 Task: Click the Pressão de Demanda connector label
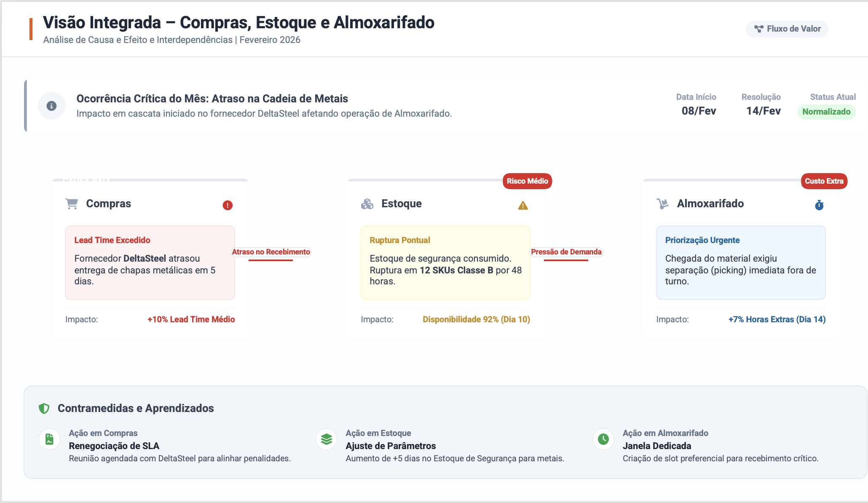click(x=566, y=252)
